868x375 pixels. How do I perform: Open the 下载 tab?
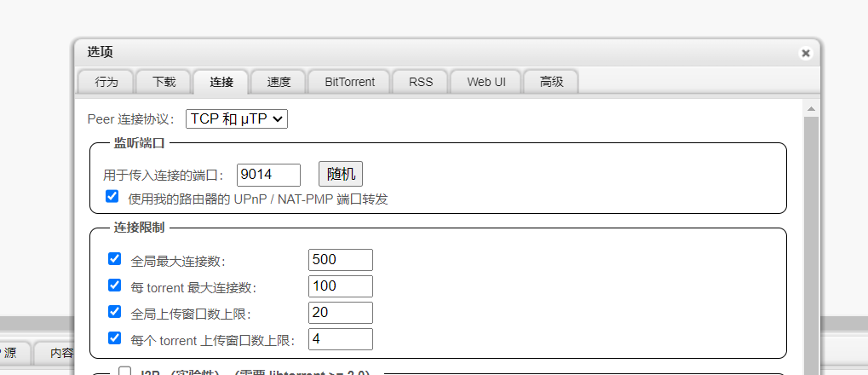click(164, 82)
